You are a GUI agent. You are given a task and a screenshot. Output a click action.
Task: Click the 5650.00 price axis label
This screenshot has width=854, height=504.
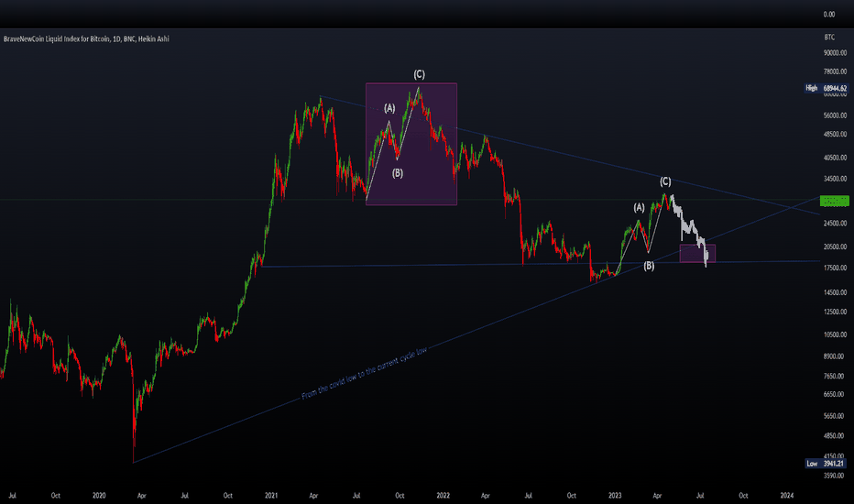click(x=836, y=416)
